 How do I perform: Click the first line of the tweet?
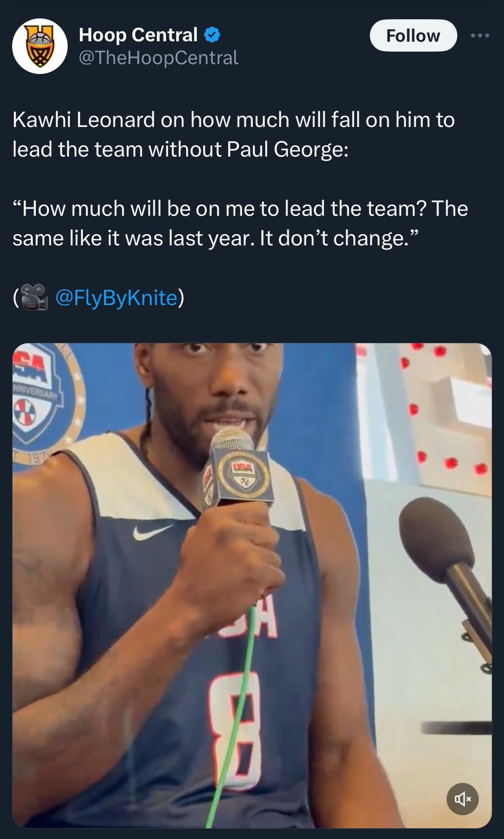click(234, 120)
